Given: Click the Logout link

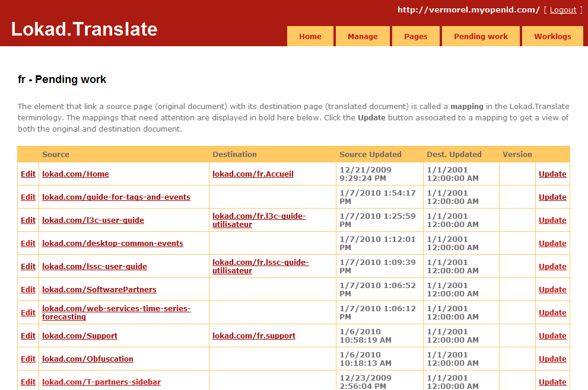Looking at the screenshot, I should (563, 10).
